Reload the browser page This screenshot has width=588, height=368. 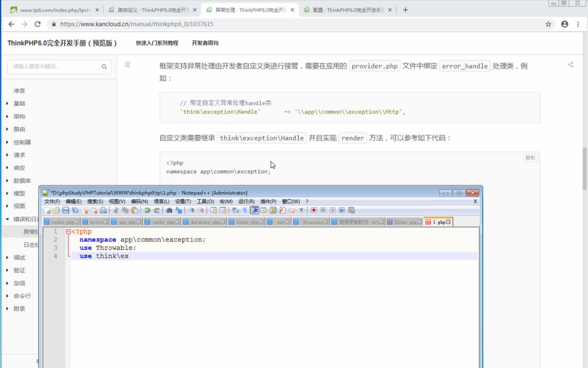(37, 24)
